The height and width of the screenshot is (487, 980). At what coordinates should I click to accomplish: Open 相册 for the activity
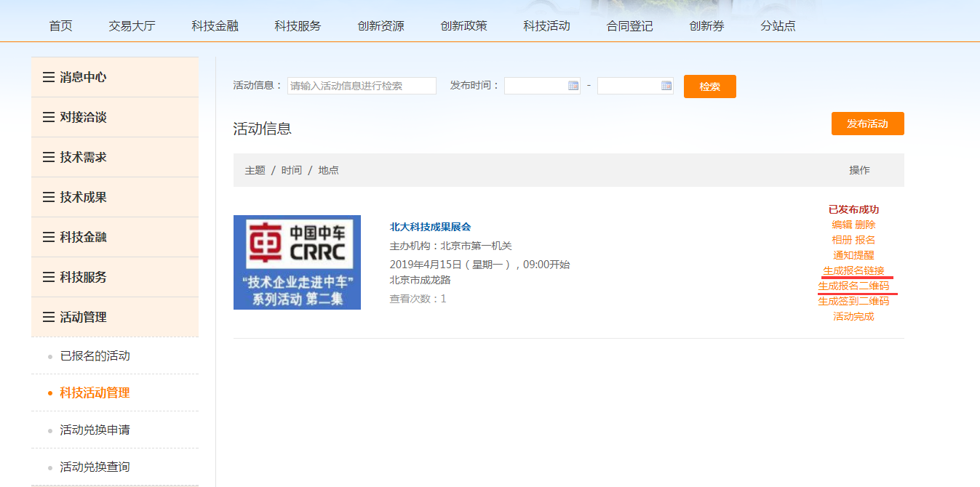click(842, 240)
